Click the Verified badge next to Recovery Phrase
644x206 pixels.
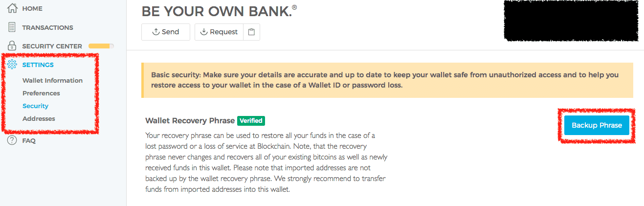[x=251, y=120]
